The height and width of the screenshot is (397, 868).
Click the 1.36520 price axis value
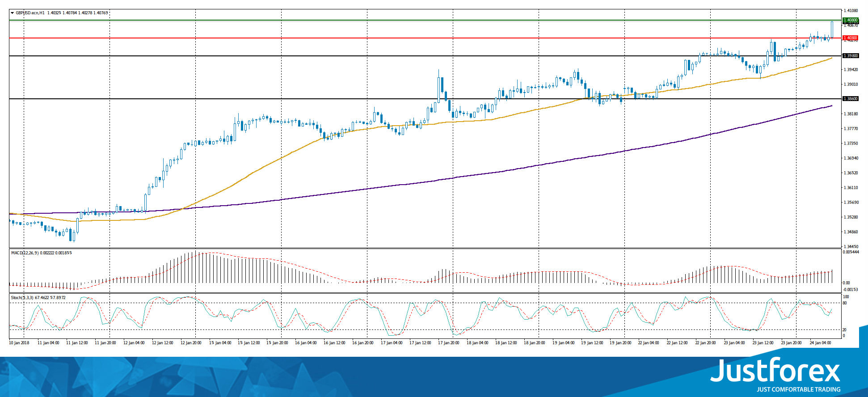[851, 173]
